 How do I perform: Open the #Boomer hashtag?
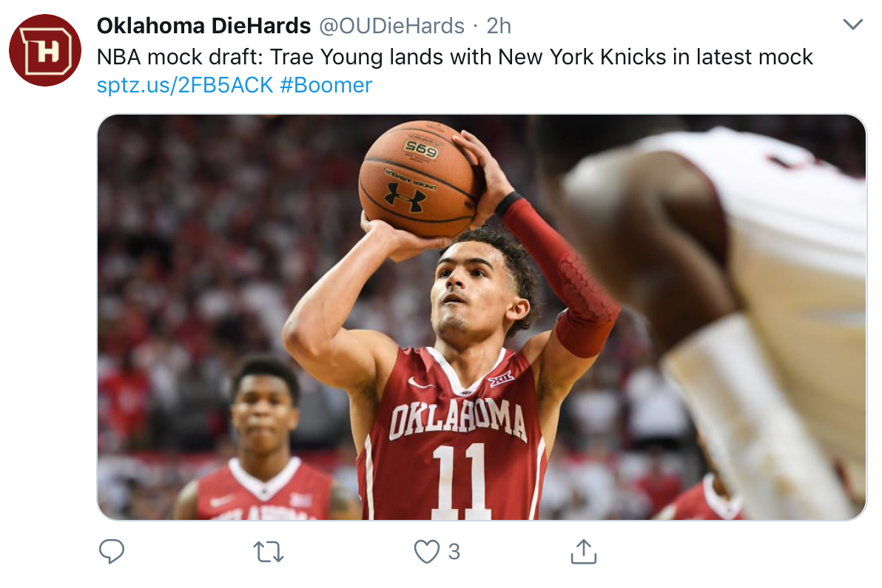(x=326, y=86)
